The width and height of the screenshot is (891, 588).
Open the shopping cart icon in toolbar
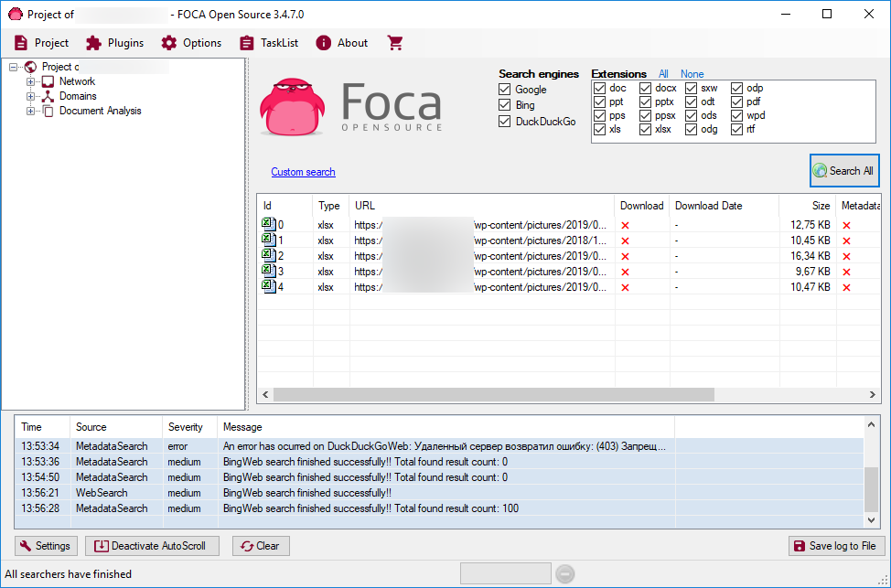(x=395, y=43)
